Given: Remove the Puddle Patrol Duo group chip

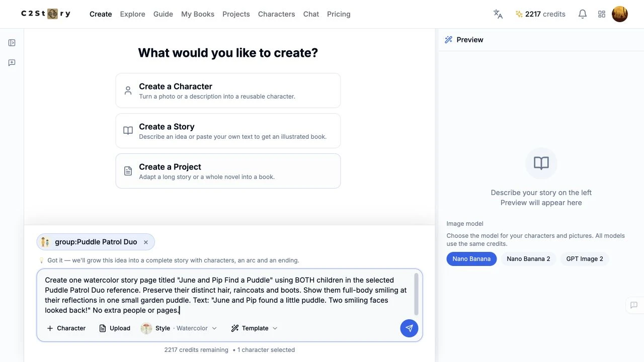Looking at the screenshot, I should [x=146, y=242].
